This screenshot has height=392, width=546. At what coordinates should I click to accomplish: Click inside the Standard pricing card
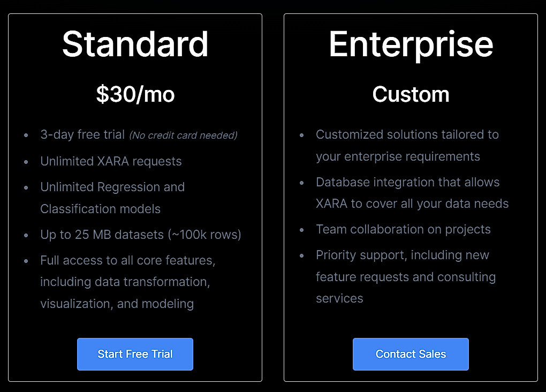coord(135,321)
